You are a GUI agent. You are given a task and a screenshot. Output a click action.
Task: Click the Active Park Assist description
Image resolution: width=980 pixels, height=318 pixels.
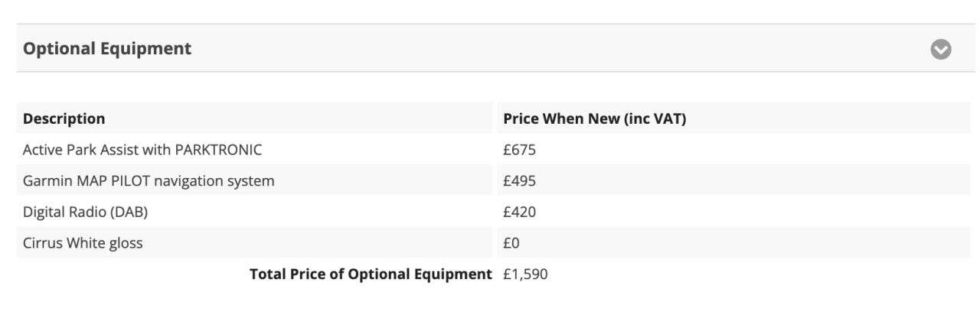[142, 150]
